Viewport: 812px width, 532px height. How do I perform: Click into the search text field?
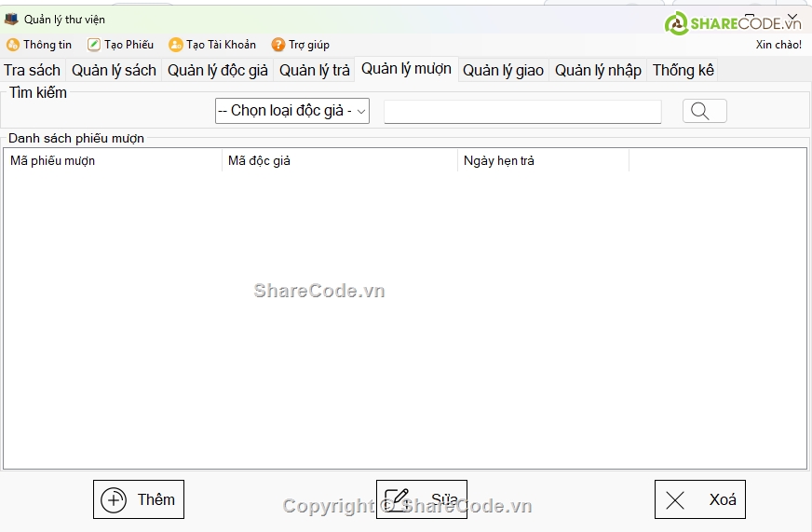click(522, 112)
